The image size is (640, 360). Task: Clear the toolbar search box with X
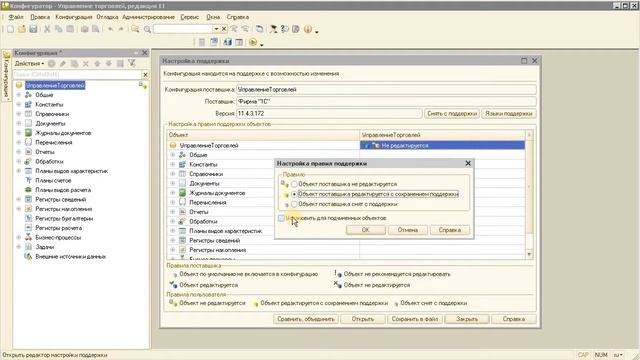tap(224, 29)
